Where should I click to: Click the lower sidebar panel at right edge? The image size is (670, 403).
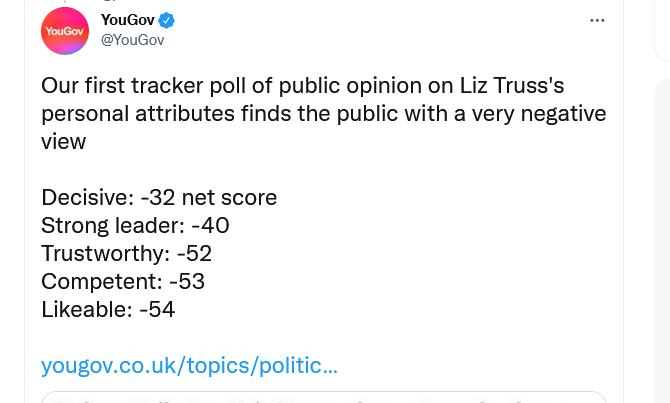(662, 241)
